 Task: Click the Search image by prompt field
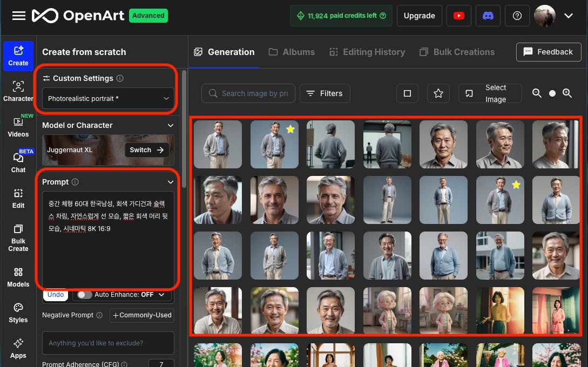pos(248,93)
